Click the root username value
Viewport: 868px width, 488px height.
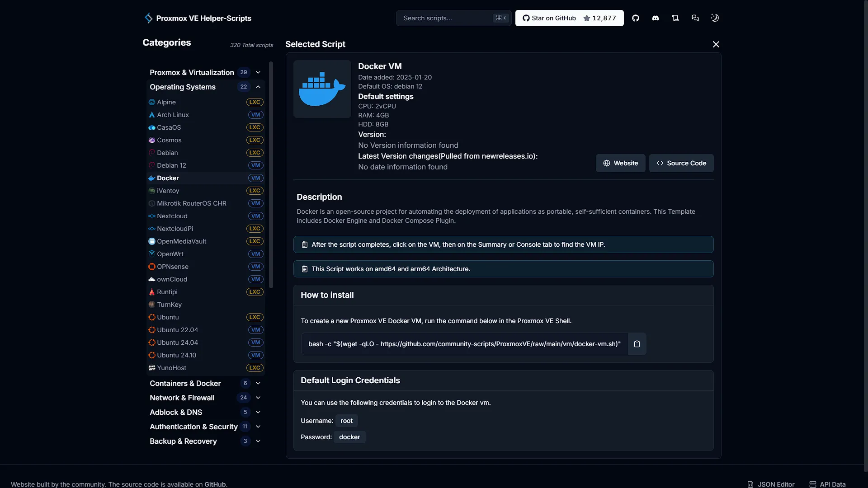coord(346,421)
